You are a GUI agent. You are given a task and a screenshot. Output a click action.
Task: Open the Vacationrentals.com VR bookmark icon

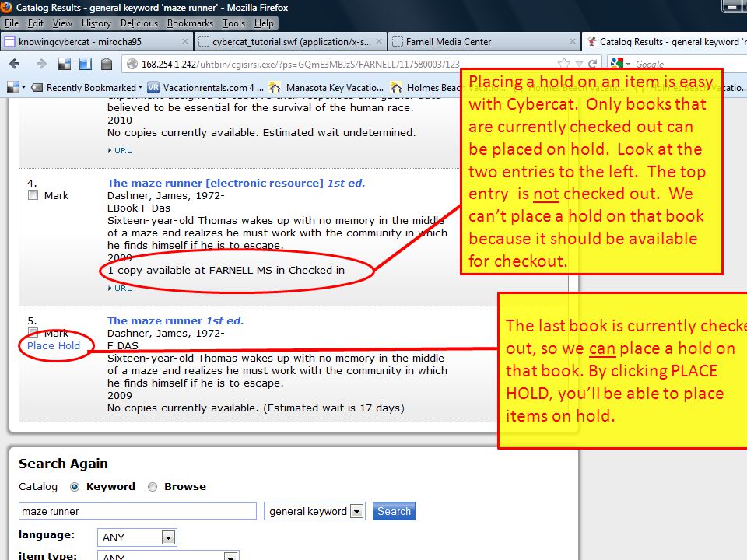pyautogui.click(x=153, y=87)
